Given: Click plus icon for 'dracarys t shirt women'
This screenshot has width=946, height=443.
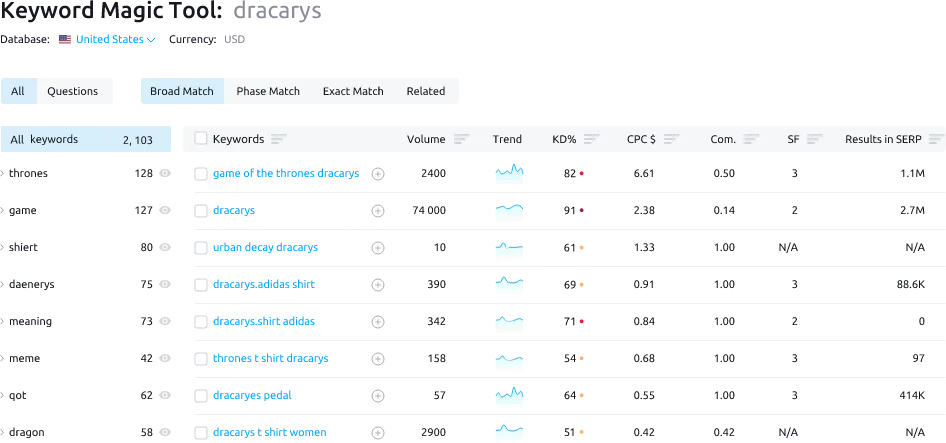Looking at the screenshot, I should (x=378, y=433).
